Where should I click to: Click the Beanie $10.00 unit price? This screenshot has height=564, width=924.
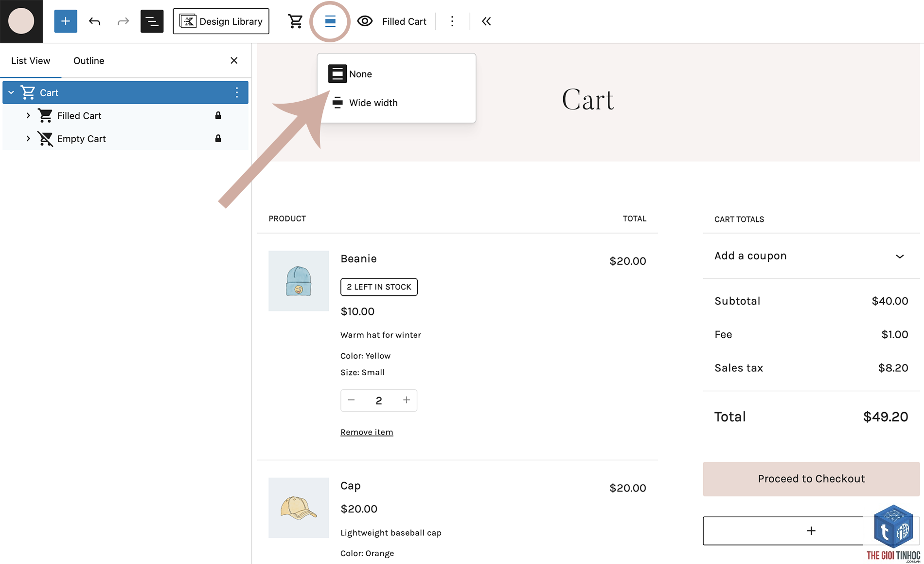click(x=357, y=311)
